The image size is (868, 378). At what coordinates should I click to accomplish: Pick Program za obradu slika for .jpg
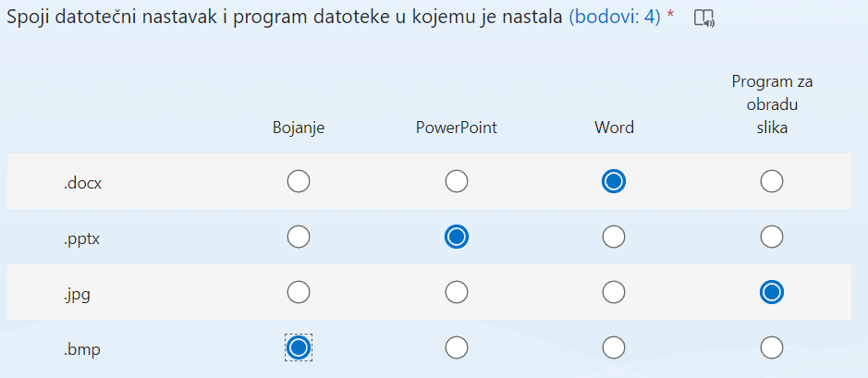772,292
